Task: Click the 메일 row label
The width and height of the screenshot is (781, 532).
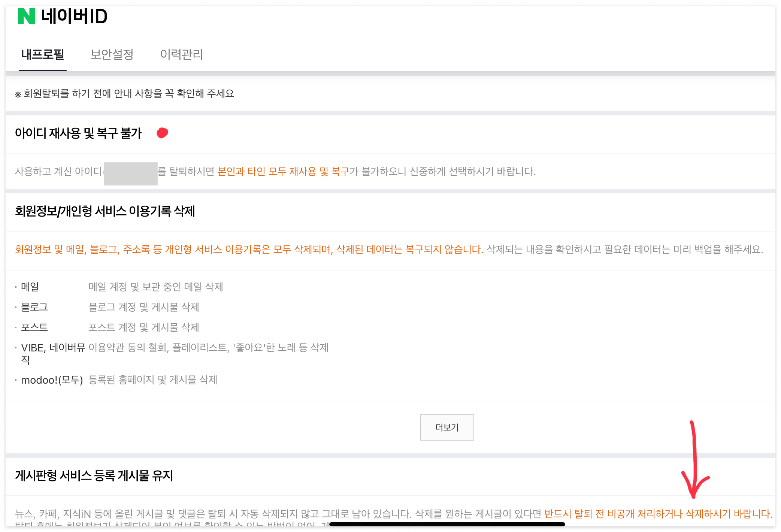Action: point(30,287)
